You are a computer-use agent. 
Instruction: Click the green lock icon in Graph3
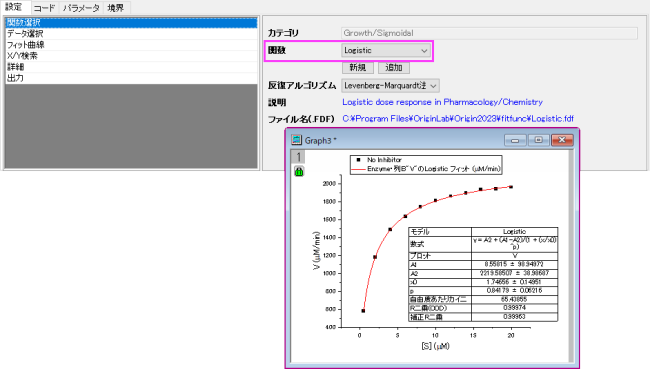299,171
